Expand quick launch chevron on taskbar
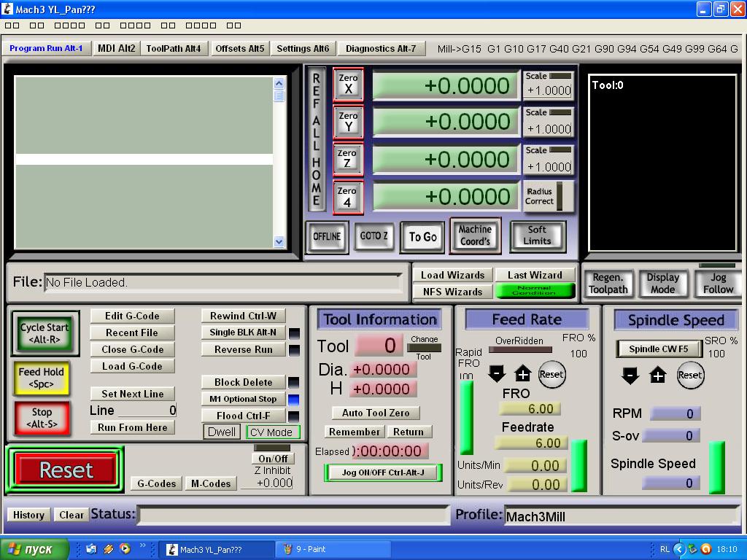Screen dimensions: 747x560 tap(142, 545)
